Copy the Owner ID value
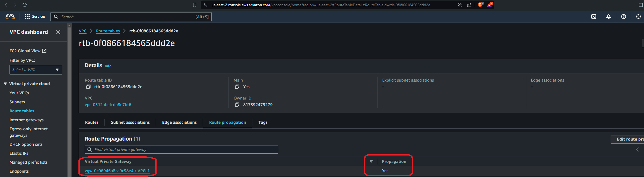The image size is (644, 177). (x=237, y=105)
